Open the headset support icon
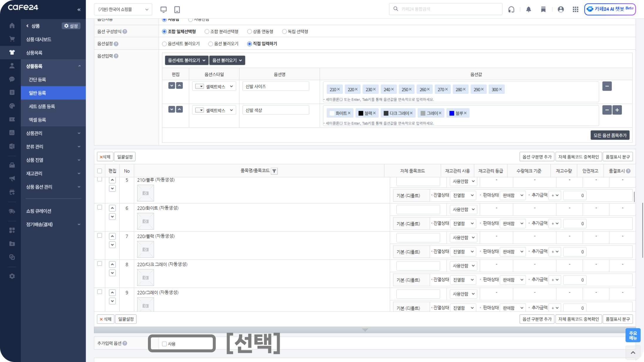The height and width of the screenshot is (362, 644). tap(511, 9)
